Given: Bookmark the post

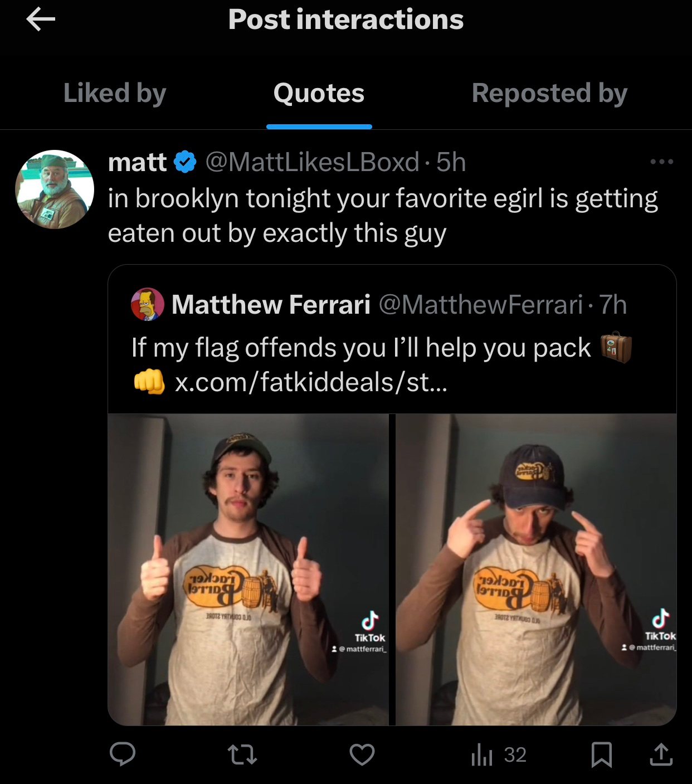Looking at the screenshot, I should [x=602, y=754].
